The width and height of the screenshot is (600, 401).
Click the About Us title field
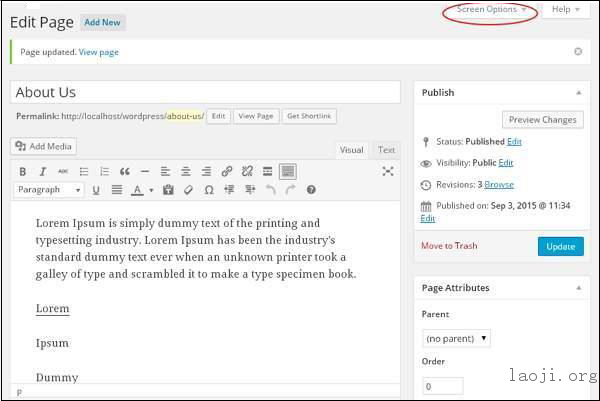pyautogui.click(x=205, y=92)
